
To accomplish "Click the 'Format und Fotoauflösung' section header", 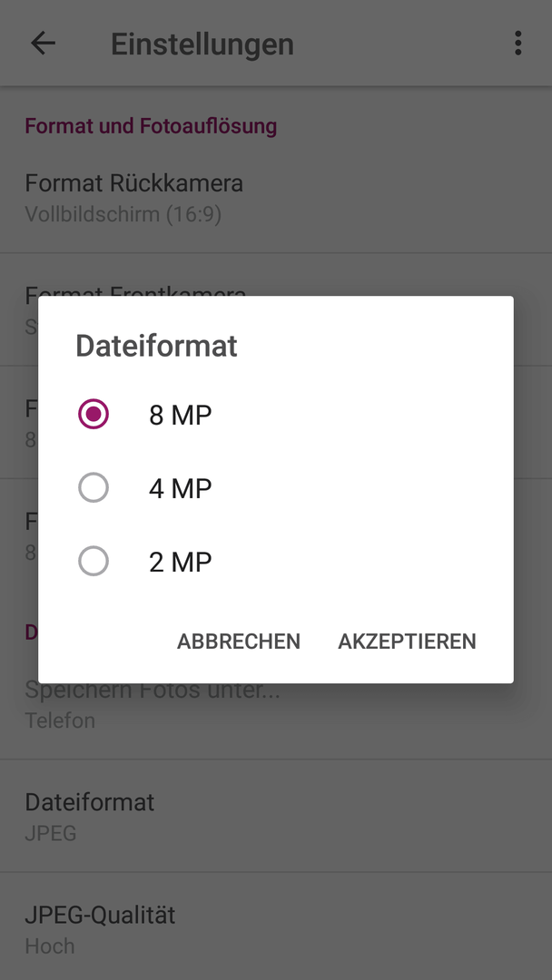I will coord(151,125).
